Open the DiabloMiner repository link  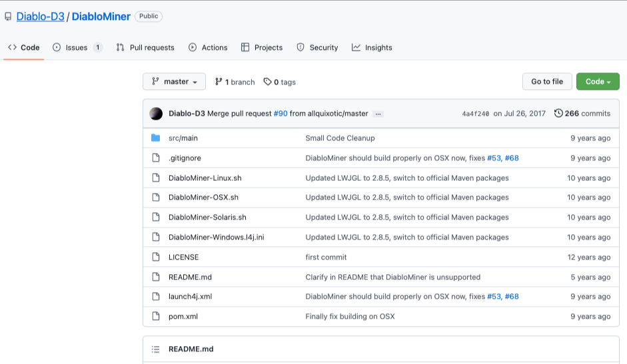(101, 17)
